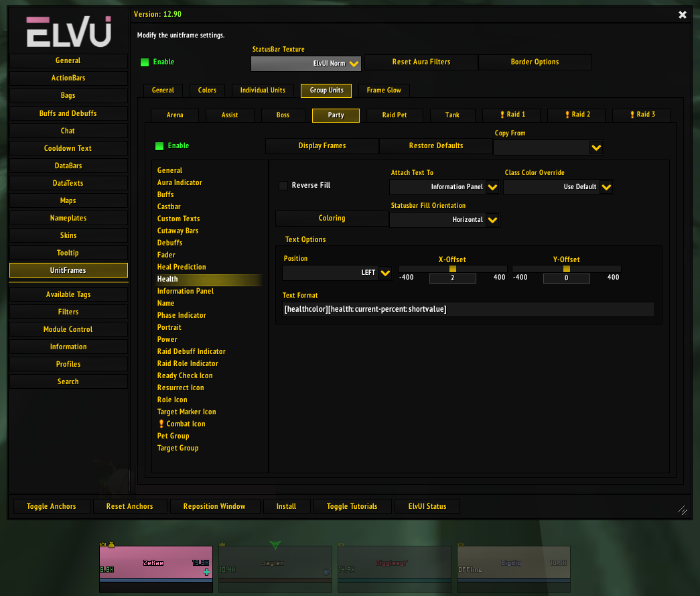Viewport: 700px width, 596px height.
Task: Open the Boss tab under Group Units
Action: coord(283,115)
